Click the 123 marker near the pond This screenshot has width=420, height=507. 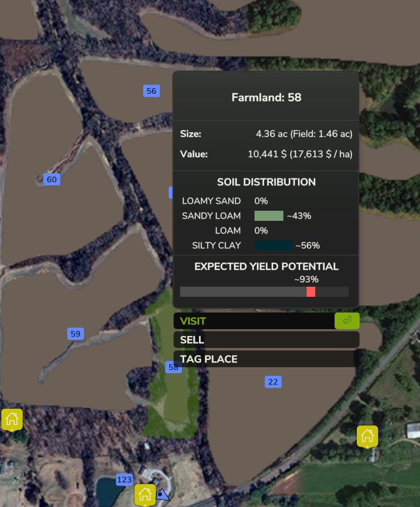124,480
